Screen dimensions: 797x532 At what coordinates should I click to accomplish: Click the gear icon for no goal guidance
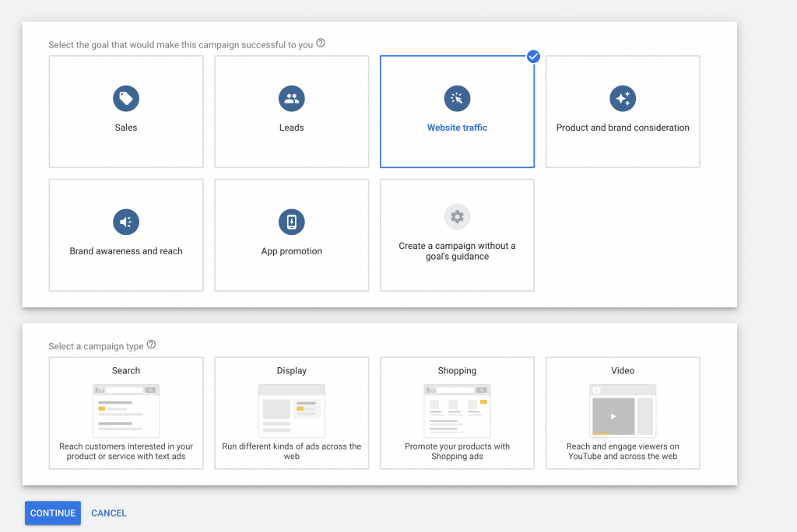(457, 216)
